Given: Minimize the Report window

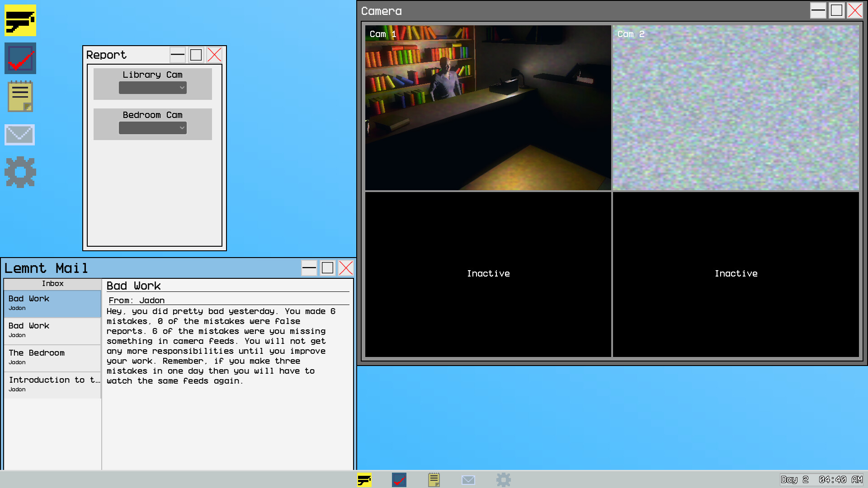Looking at the screenshot, I should (x=178, y=55).
